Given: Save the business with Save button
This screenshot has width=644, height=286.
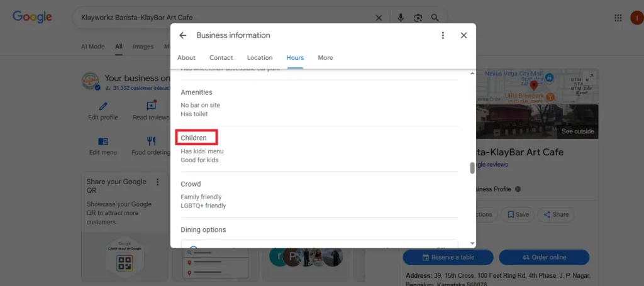Looking at the screenshot, I should (x=518, y=214).
